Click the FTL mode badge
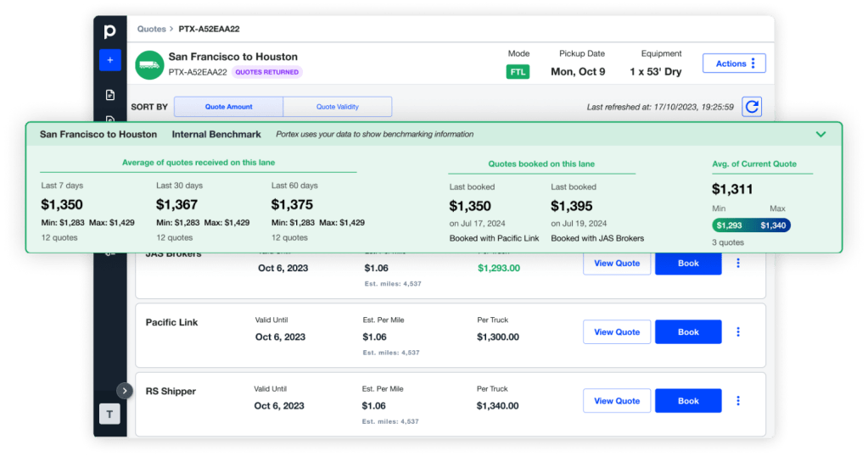 tap(518, 72)
